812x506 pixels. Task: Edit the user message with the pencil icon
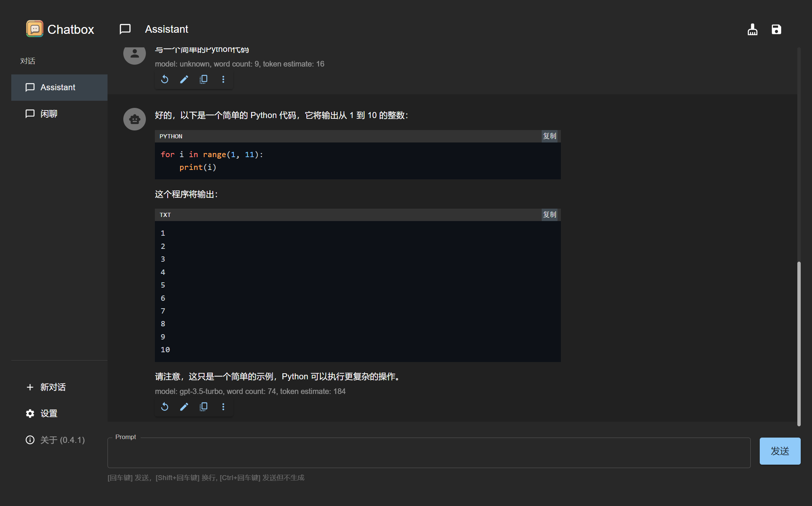184,79
